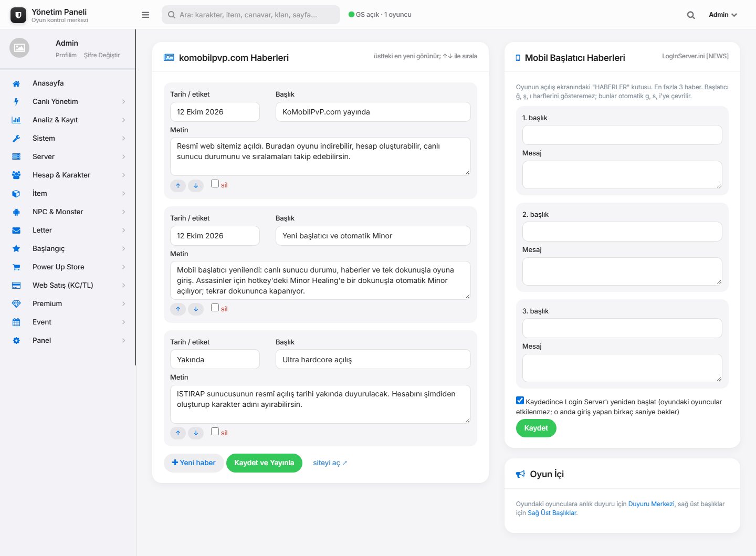Check 'sil' for 'Yeni başlatıcı ve otomatik Minor'
The width and height of the screenshot is (756, 556).
click(215, 307)
